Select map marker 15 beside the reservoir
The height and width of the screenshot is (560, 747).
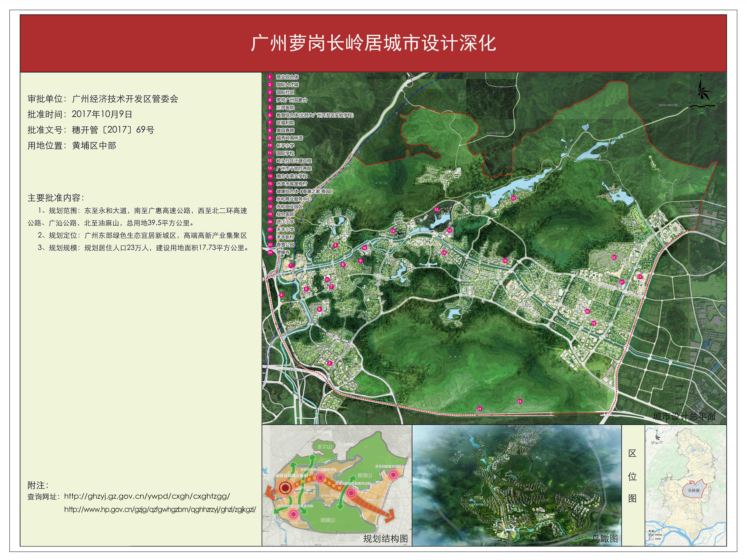513,198
